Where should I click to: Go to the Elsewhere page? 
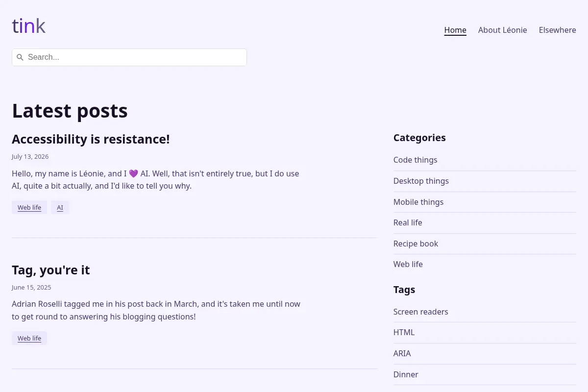(558, 30)
